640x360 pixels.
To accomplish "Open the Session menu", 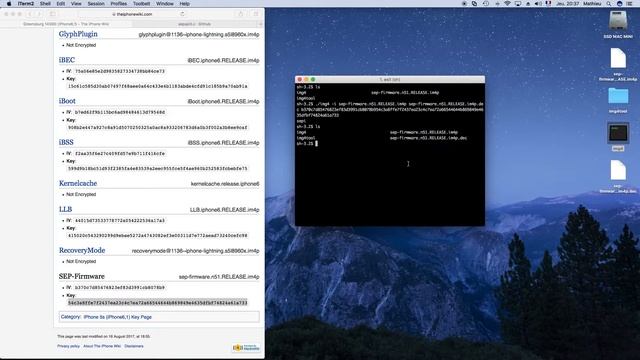I will click(96, 4).
